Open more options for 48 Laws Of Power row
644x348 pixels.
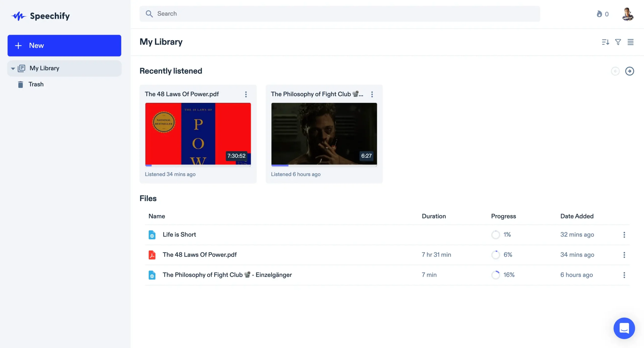pyautogui.click(x=624, y=255)
